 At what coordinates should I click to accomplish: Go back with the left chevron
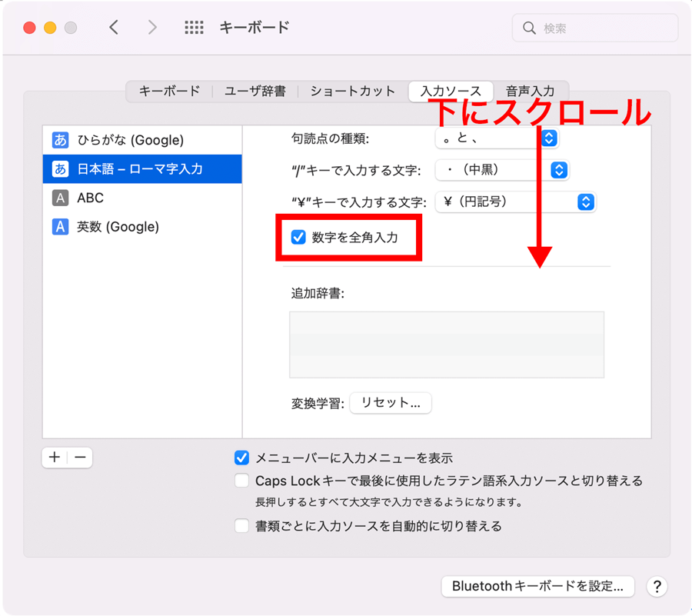tap(114, 28)
